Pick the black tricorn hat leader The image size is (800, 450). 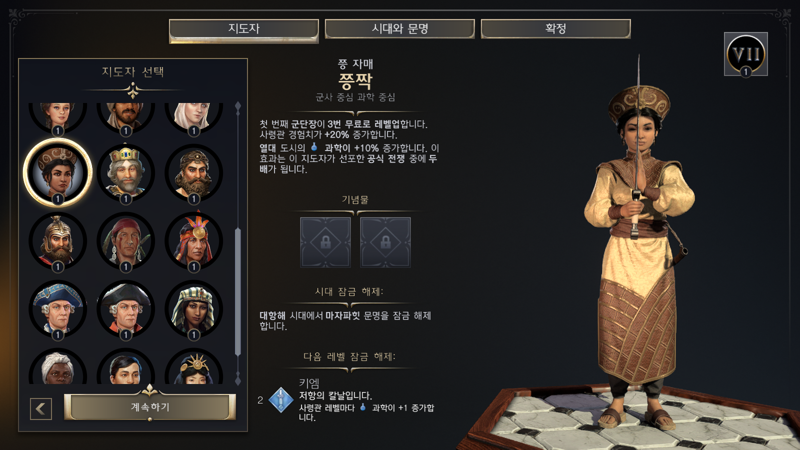tap(126, 309)
